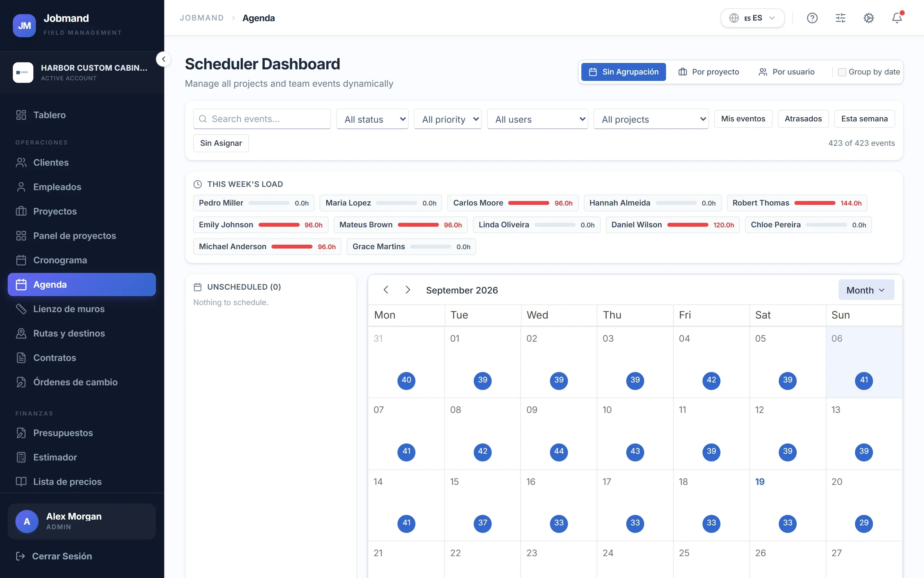Screen dimensions: 924x578
Task: Click Robert Thomas's 144.0h load bar
Action: click(x=814, y=203)
